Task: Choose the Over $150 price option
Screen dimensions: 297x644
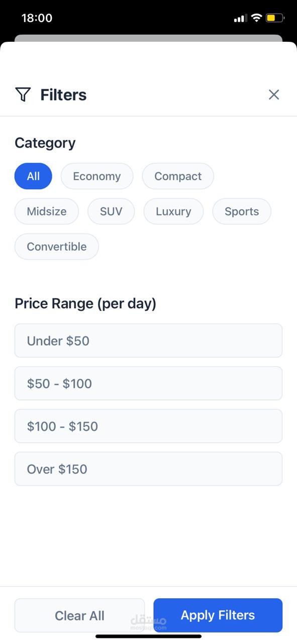Action: pos(148,469)
